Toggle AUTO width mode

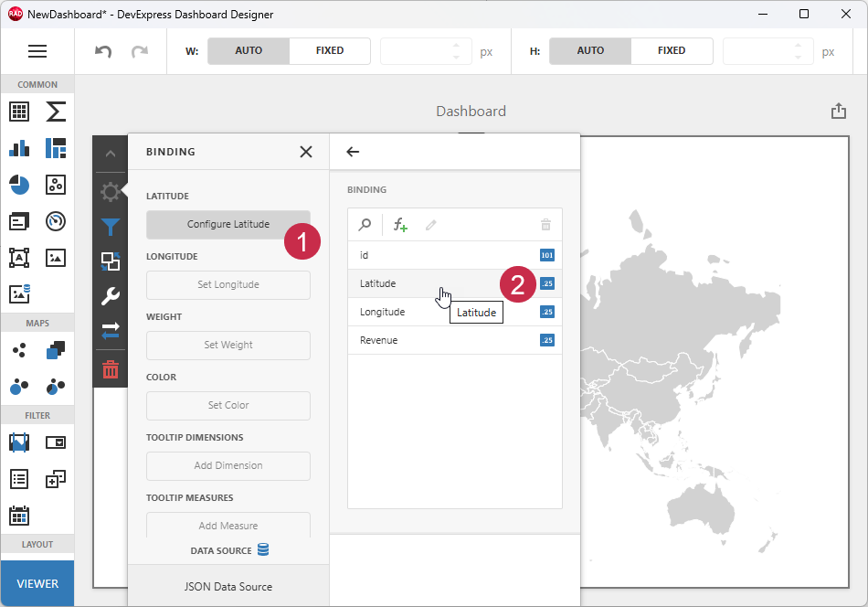(248, 50)
